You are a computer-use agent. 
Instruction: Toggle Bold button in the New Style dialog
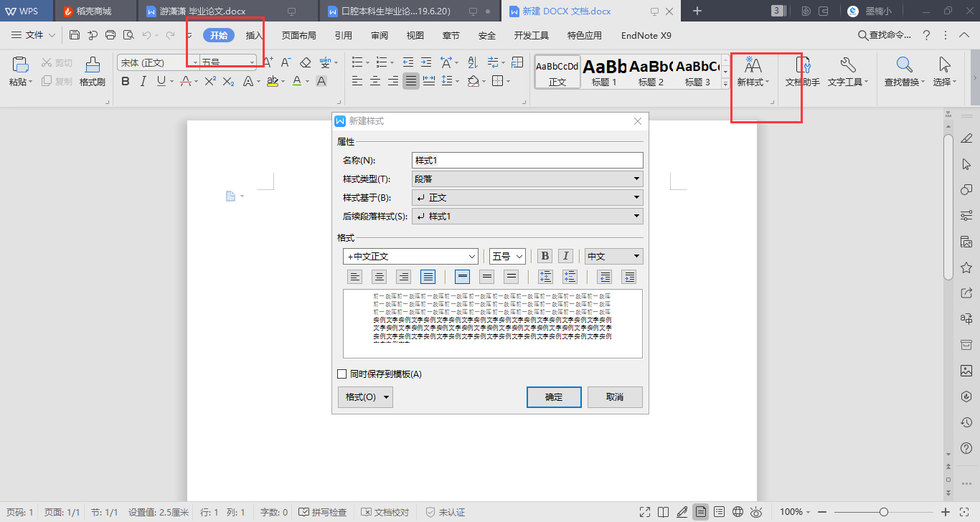point(545,256)
